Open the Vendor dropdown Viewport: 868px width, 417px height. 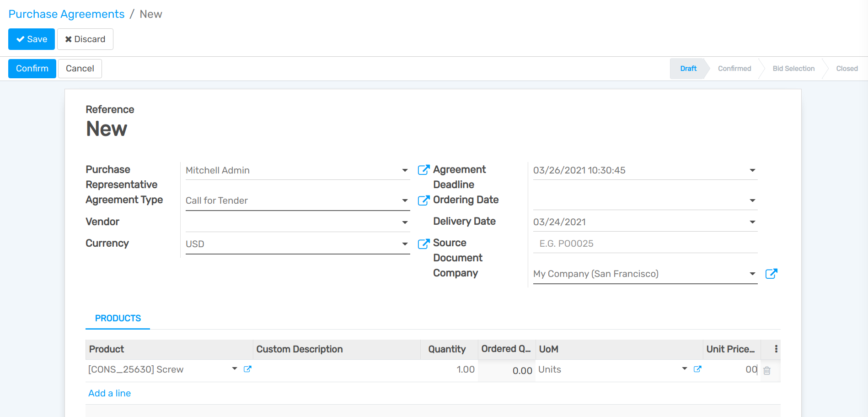[404, 222]
